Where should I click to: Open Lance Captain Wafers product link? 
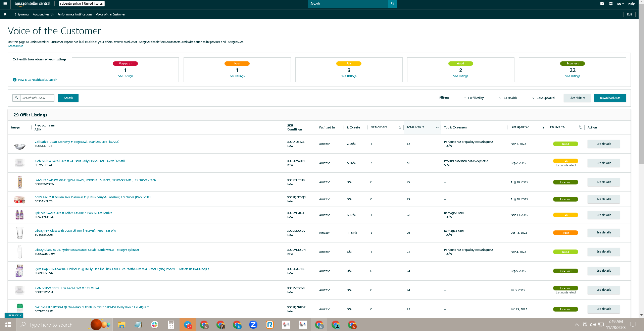(x=95, y=180)
